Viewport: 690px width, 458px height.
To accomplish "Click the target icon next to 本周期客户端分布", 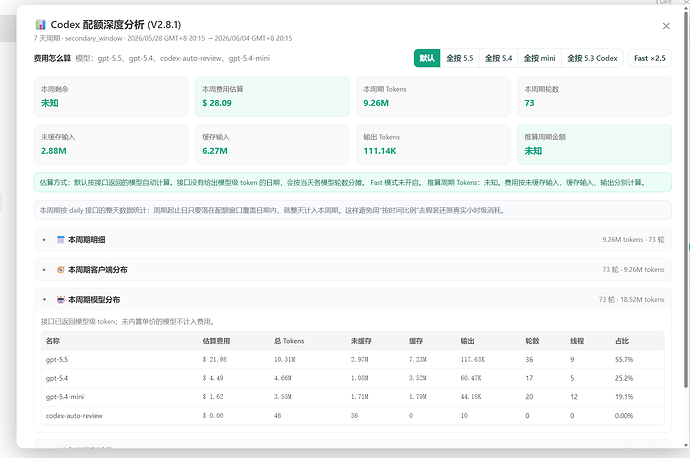I will (61, 270).
